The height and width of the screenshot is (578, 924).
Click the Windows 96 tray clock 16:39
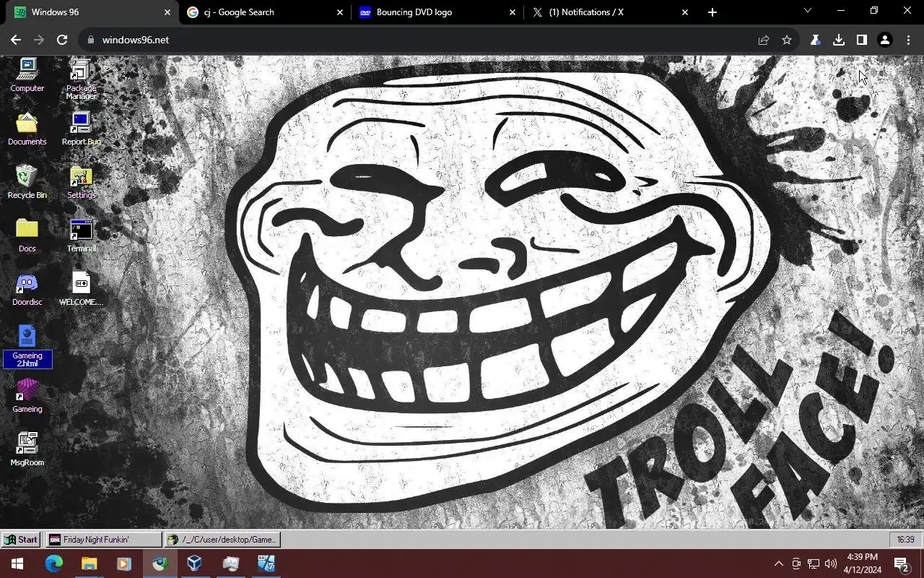905,540
